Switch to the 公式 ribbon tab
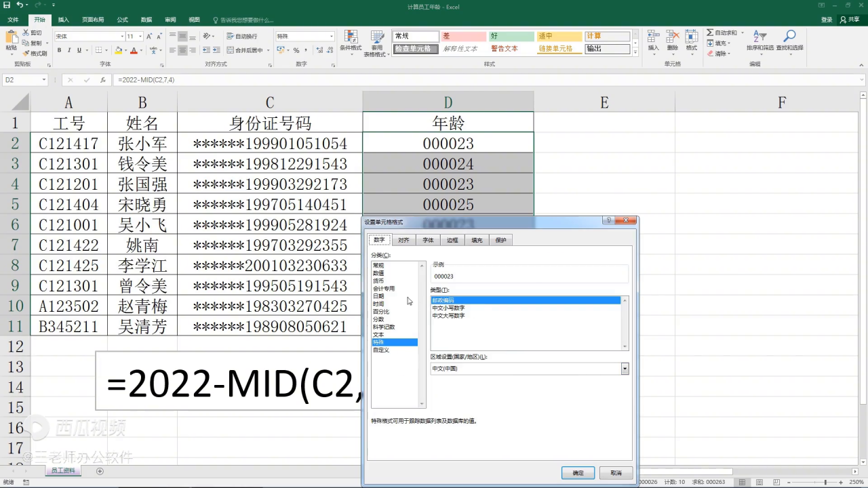Screen dimensions: 868x488 [x=122, y=20]
